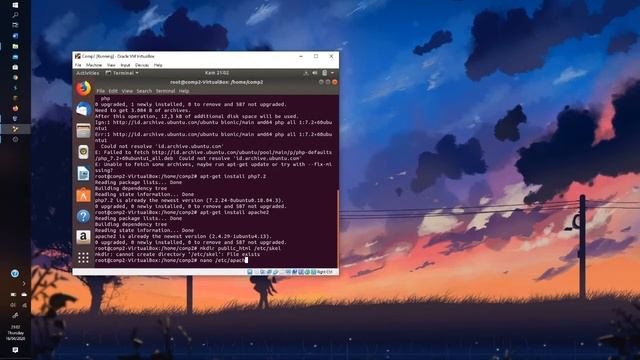Maximize the Ubuntu terminal window
Screen dimensions: 640x360
[x=328, y=82]
